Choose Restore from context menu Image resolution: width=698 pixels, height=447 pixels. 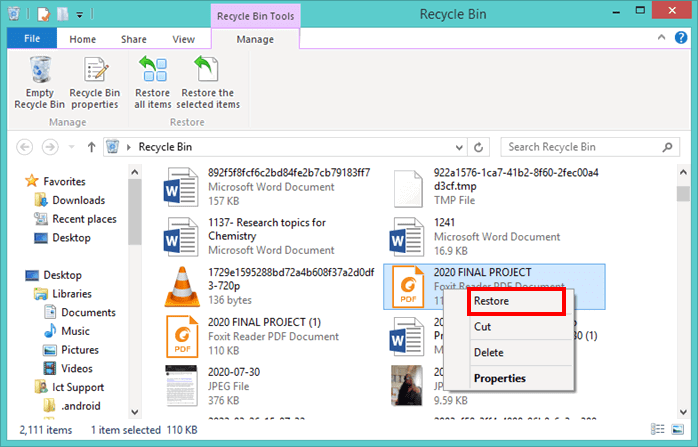516,301
